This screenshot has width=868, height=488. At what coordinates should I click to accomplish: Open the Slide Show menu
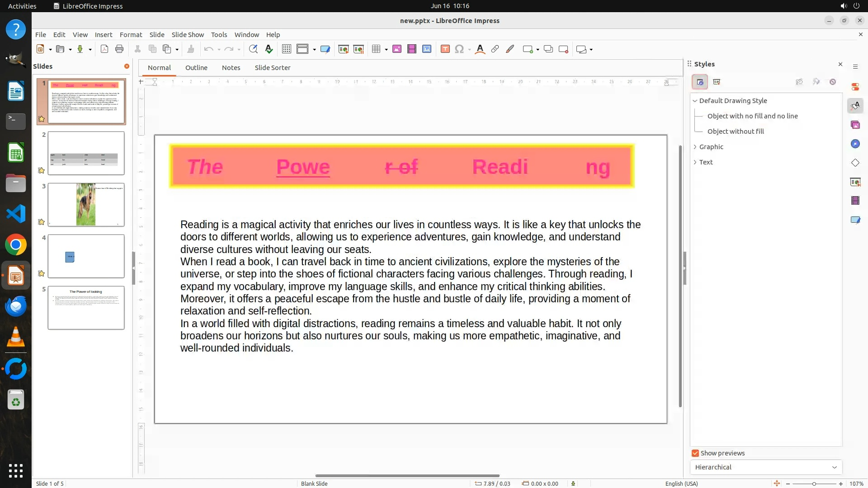pyautogui.click(x=188, y=35)
